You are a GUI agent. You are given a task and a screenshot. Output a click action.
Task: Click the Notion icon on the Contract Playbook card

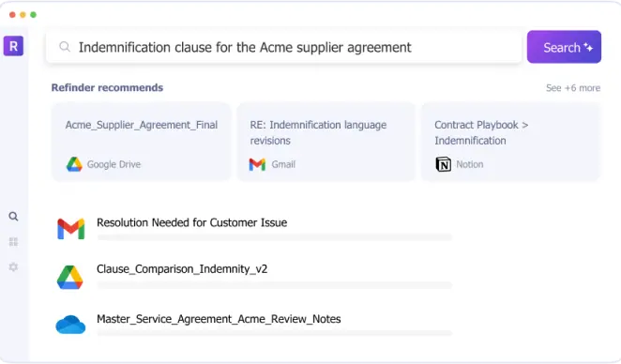click(x=443, y=164)
